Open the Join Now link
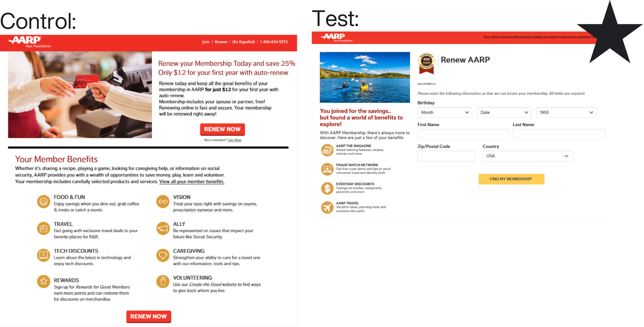This screenshot has width=644, height=327. [x=234, y=140]
